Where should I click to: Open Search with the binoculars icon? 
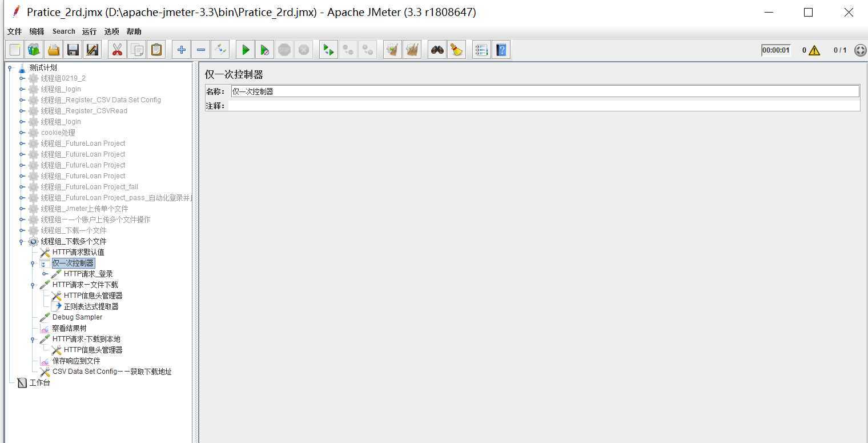(x=437, y=50)
